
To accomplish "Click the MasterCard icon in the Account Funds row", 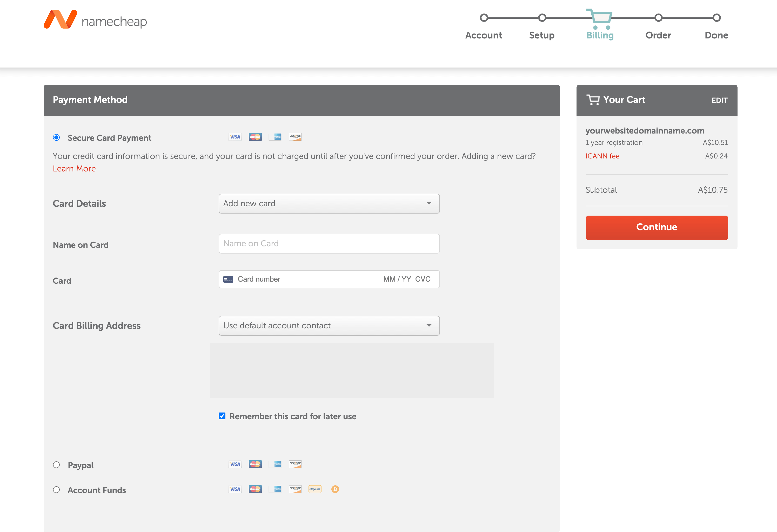I will click(255, 489).
